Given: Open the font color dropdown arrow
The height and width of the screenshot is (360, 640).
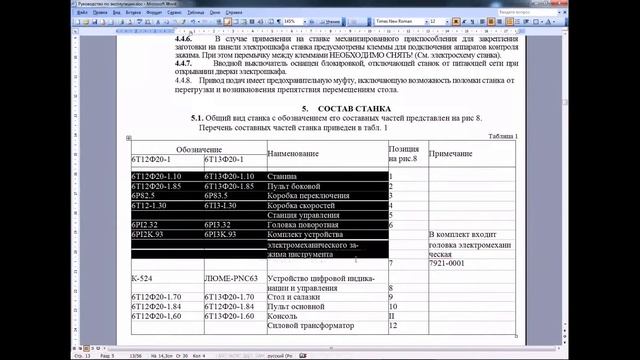Looking at the screenshot, I should coord(554,22).
